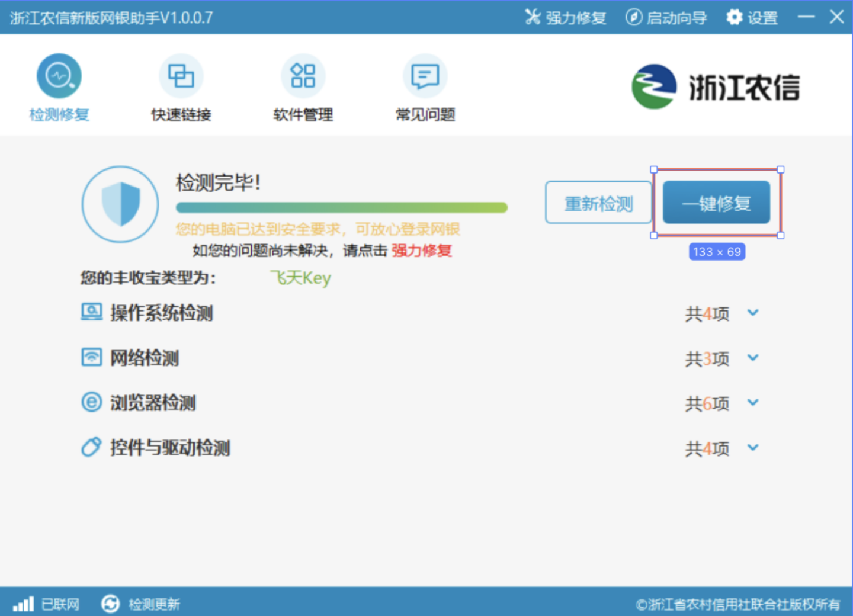Close the 网银助手 window

coord(836,17)
